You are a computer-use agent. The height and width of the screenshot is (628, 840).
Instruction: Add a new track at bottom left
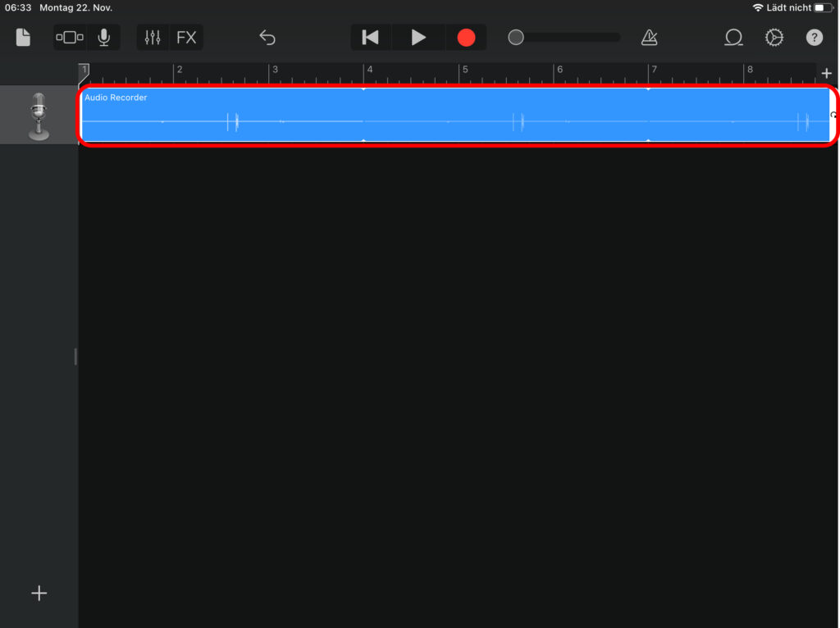(x=39, y=593)
